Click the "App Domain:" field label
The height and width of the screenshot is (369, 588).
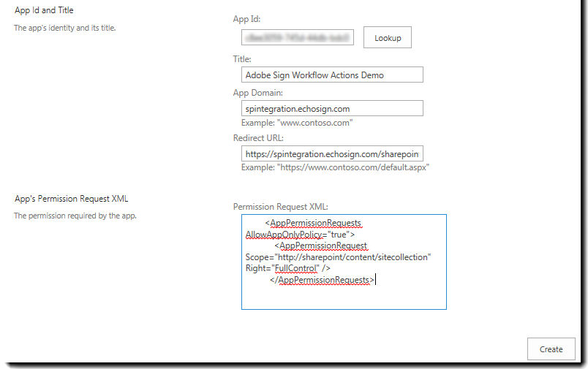(x=258, y=93)
